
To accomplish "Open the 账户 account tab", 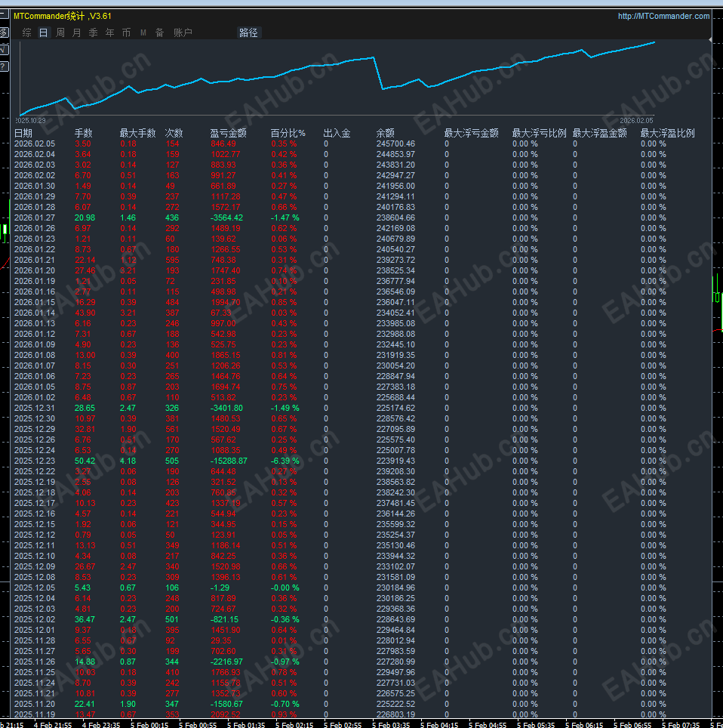I will (183, 32).
